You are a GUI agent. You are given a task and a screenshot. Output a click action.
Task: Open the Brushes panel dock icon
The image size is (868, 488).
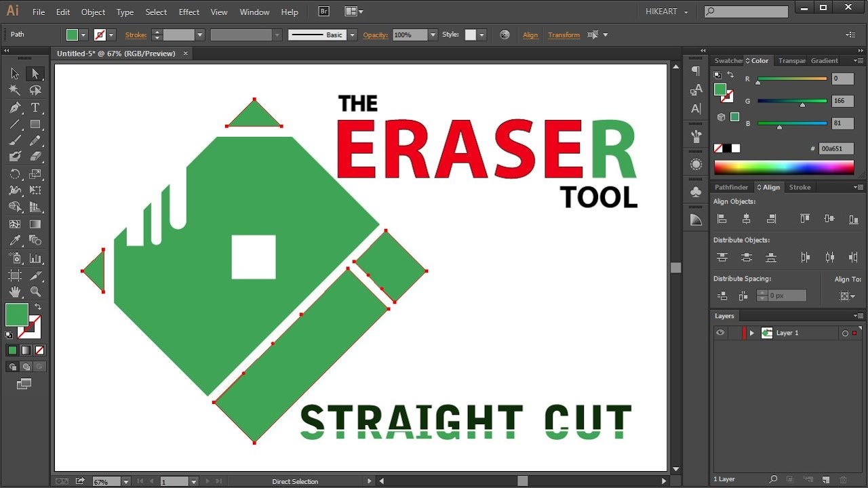click(696, 136)
